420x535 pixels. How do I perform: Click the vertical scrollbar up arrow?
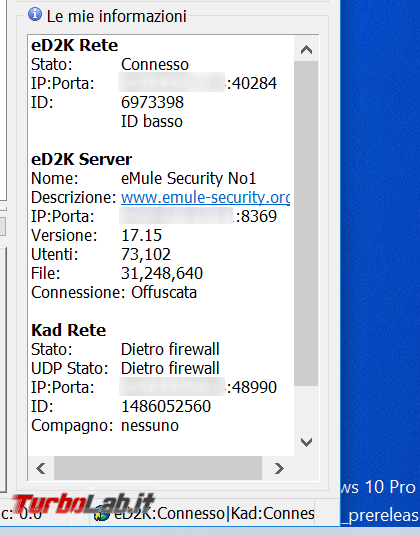point(306,50)
